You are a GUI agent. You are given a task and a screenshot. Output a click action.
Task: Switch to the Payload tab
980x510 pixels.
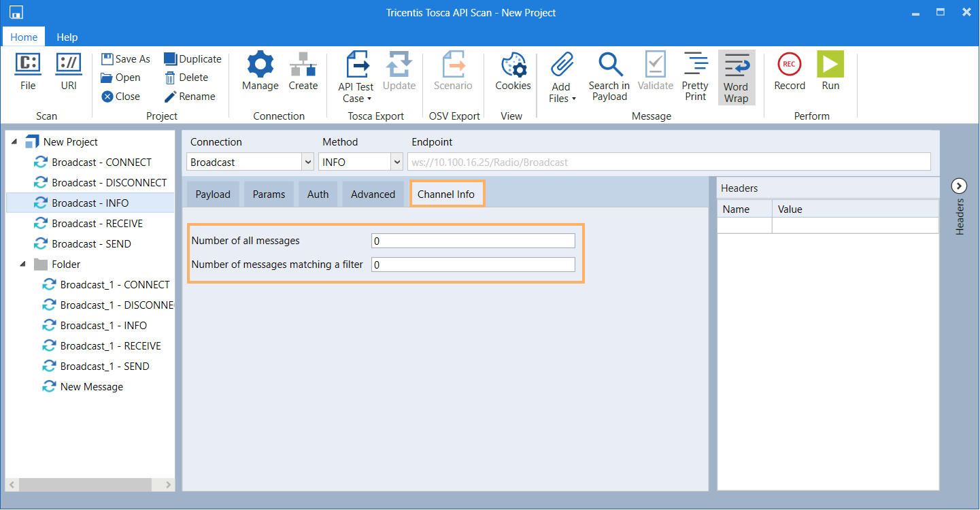click(x=213, y=194)
